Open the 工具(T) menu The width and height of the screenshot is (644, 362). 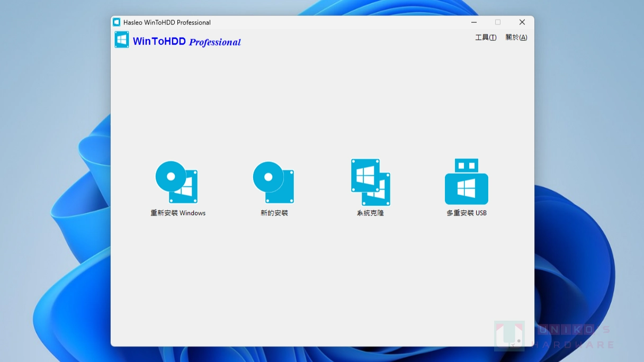(x=486, y=38)
